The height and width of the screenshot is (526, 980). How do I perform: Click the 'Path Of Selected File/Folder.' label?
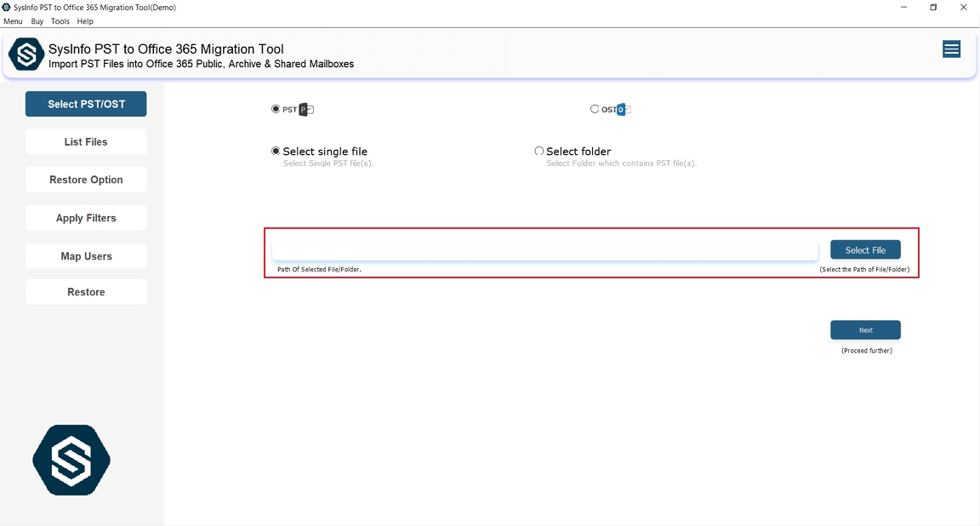click(x=319, y=270)
